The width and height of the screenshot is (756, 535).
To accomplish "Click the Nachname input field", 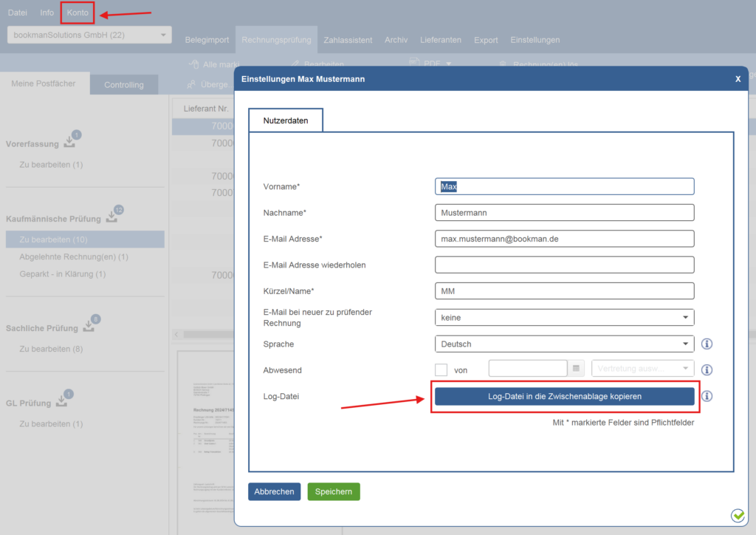I will tap(564, 213).
